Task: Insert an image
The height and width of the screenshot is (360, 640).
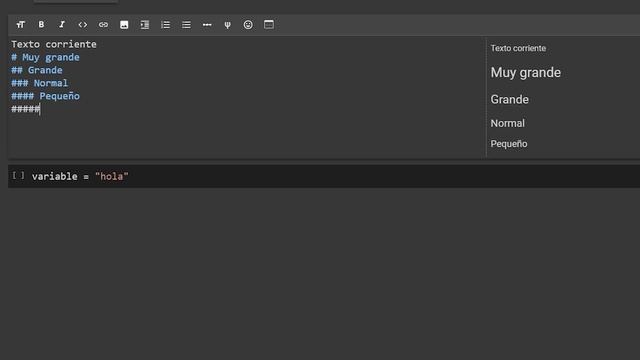Action: click(124, 25)
